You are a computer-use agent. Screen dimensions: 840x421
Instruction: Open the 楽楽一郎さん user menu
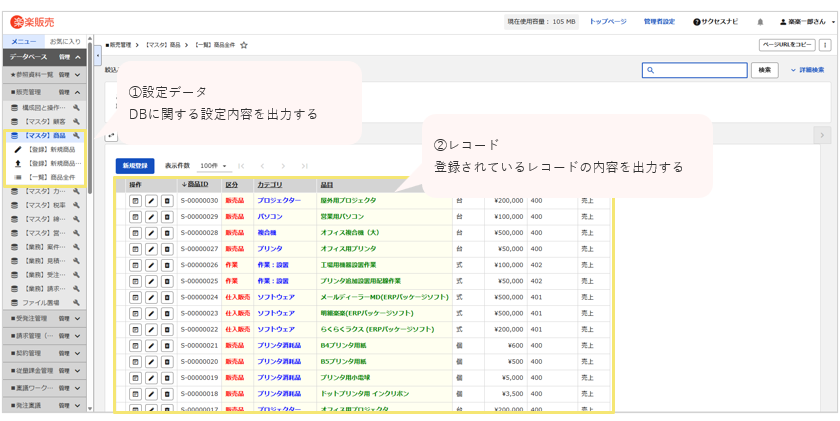point(807,22)
